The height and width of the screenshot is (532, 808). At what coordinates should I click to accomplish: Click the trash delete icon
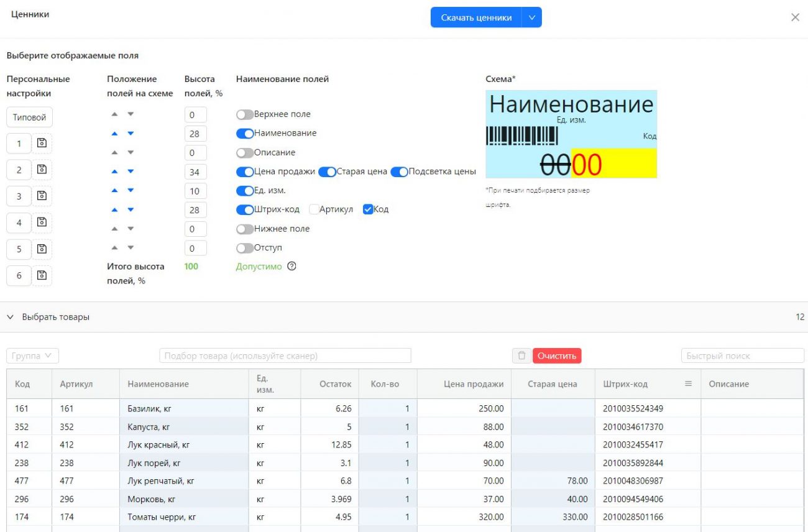(521, 356)
